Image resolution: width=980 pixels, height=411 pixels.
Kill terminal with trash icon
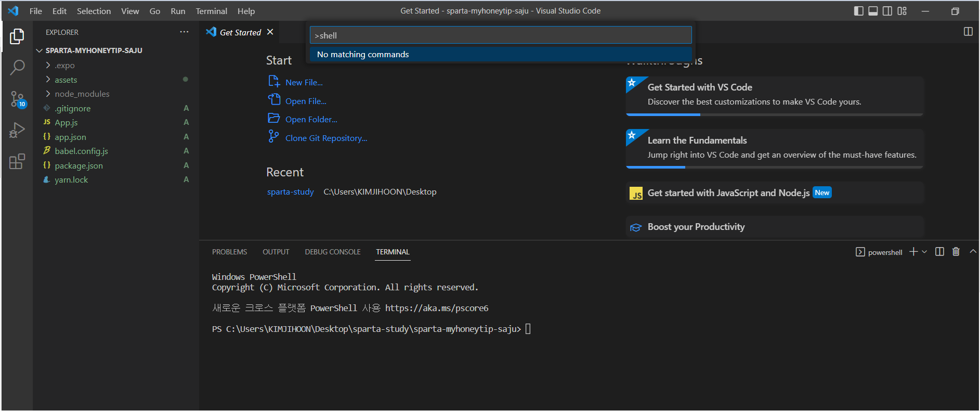coord(956,252)
